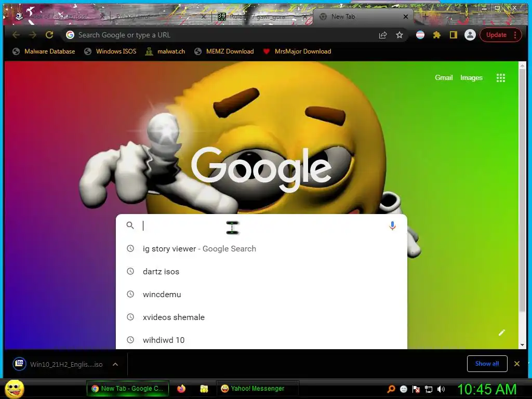Viewport: 532px width, 399px height.
Task: Click the browser forward arrow
Action: (33, 35)
